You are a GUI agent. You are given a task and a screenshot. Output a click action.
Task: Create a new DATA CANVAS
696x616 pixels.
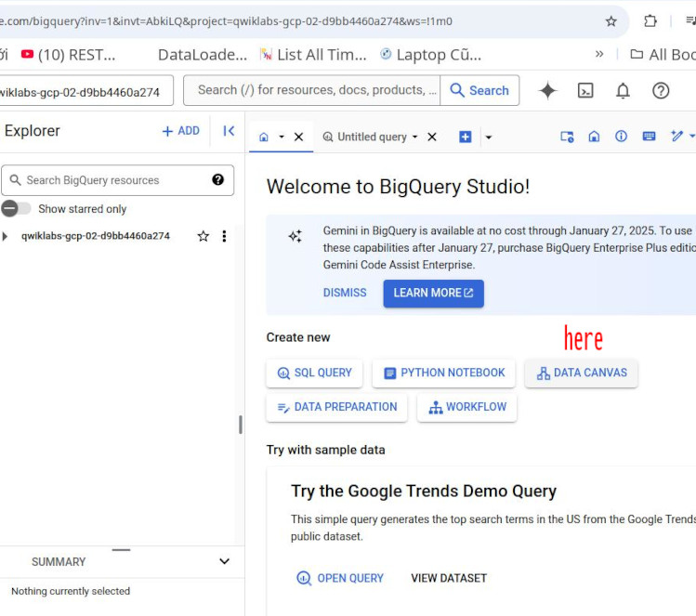pos(582,373)
